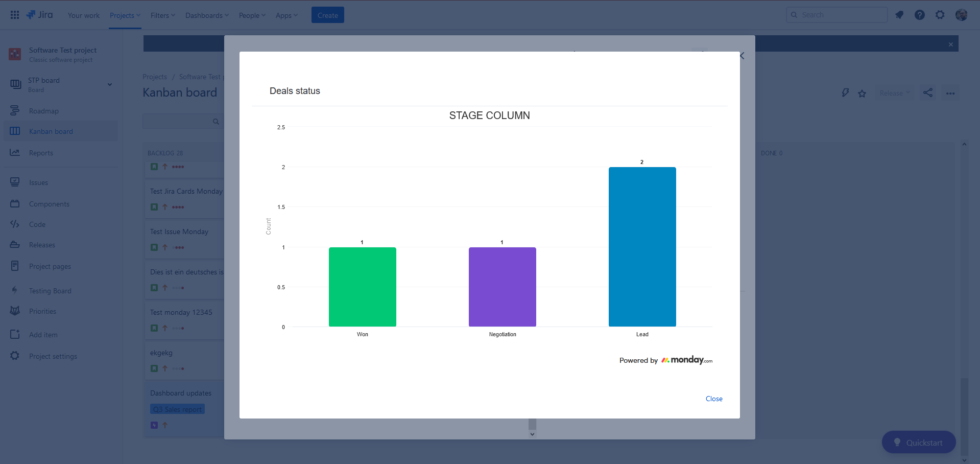
Task: Open the three-dot more actions menu
Action: [x=950, y=93]
